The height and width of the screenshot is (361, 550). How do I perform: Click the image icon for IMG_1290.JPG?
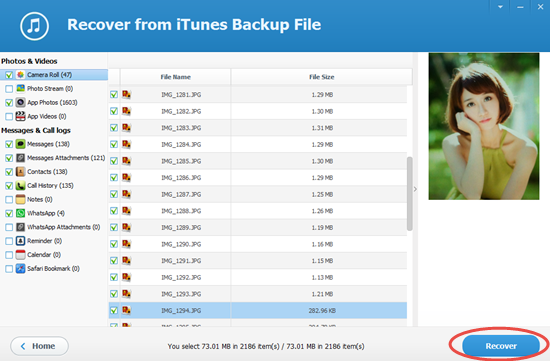126,244
